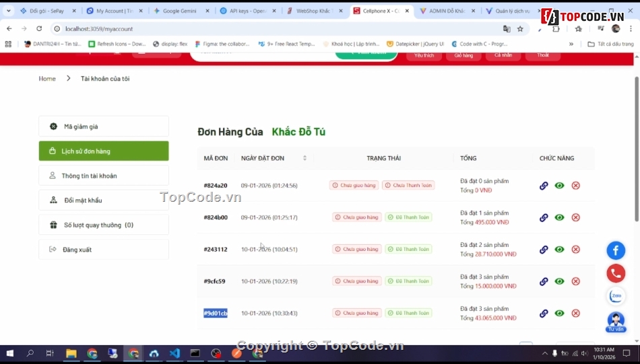Open Figma: the collabor... bookmark

222,44
